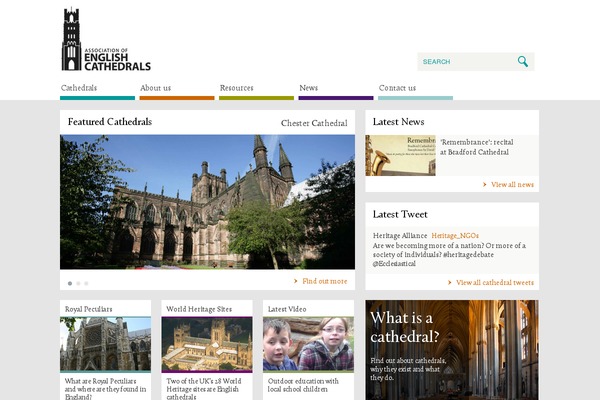The image size is (600, 400).
Task: Click the Chester Cathedral featured photo
Action: [x=207, y=202]
